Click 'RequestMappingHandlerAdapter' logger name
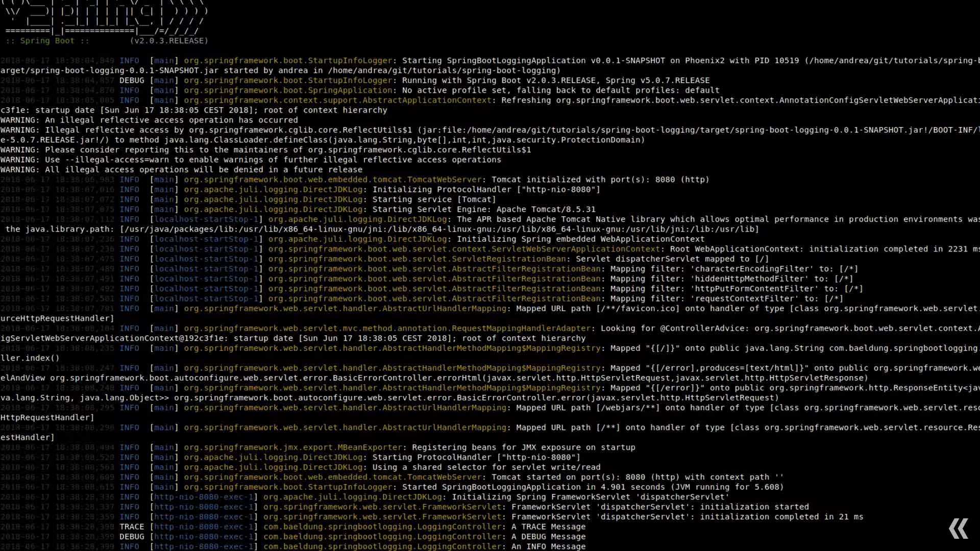Image resolution: width=980 pixels, height=551 pixels. [521, 329]
